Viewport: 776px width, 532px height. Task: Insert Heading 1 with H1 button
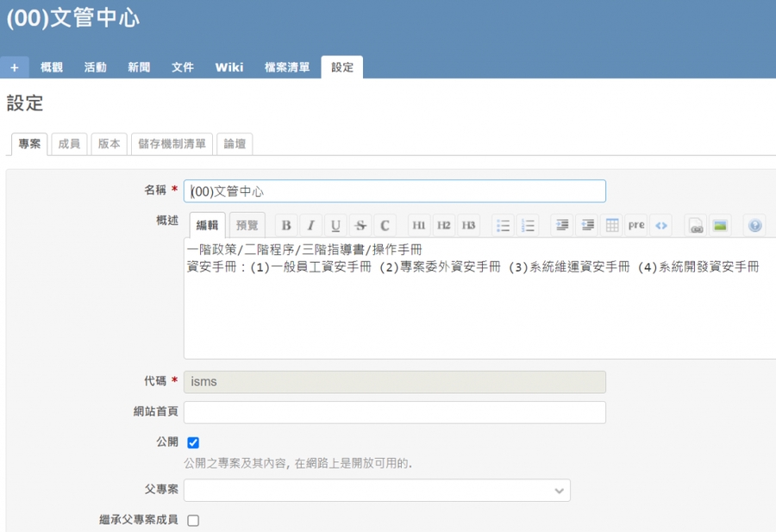point(418,225)
